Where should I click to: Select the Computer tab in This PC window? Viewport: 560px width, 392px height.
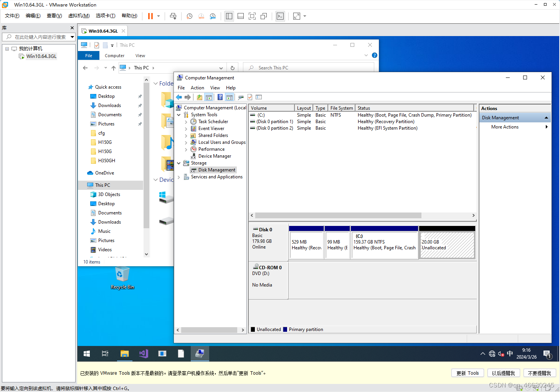pos(114,56)
